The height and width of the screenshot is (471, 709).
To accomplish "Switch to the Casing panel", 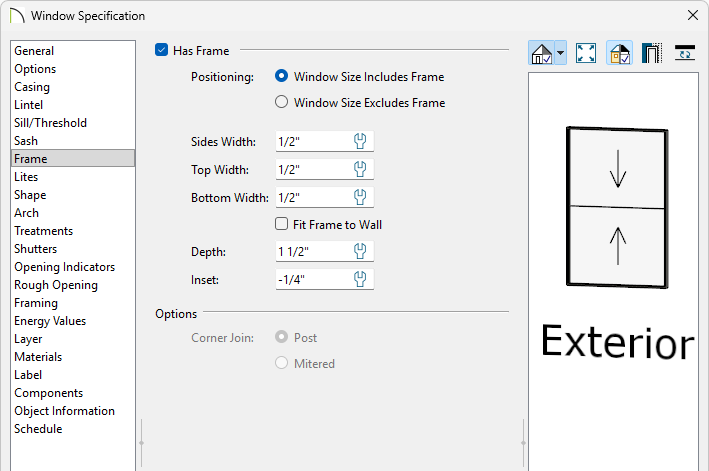I will click(73, 87).
